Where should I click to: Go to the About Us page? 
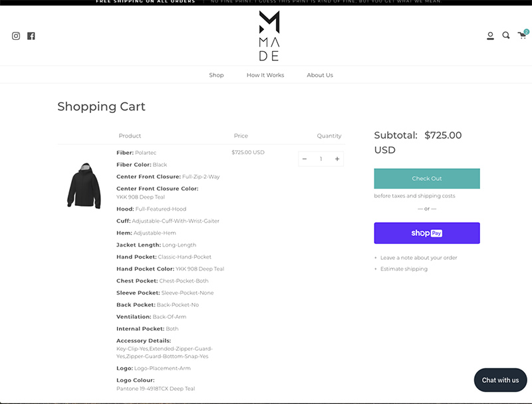(x=320, y=75)
